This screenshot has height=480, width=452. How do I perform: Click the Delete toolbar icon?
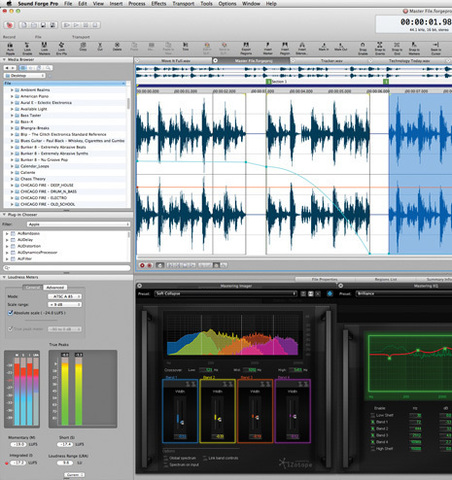pyautogui.click(x=117, y=47)
